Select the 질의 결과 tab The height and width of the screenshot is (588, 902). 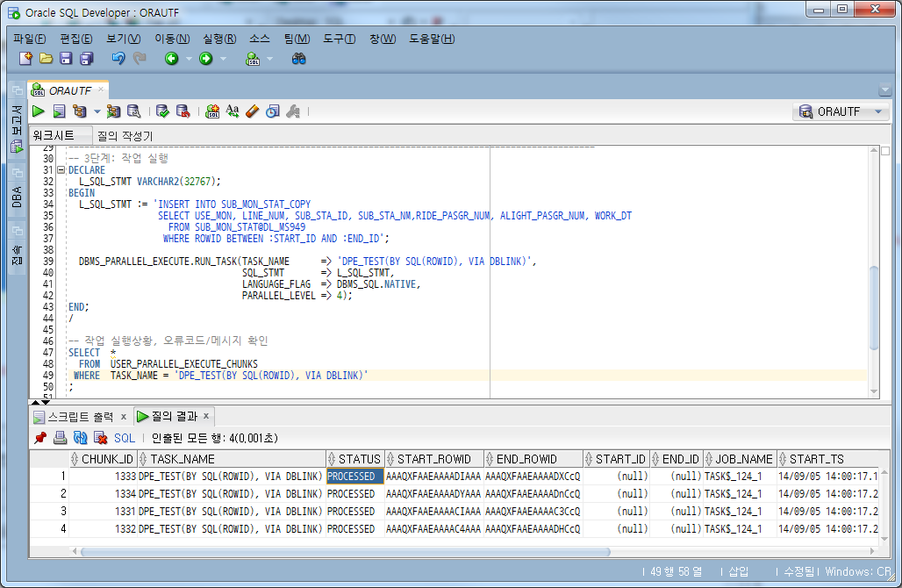click(x=174, y=416)
